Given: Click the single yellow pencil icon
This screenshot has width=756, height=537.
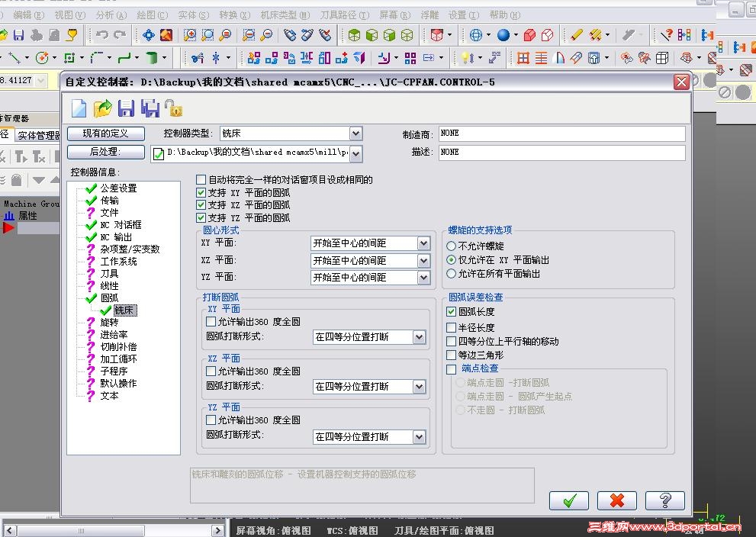Looking at the screenshot, I should pos(576,35).
